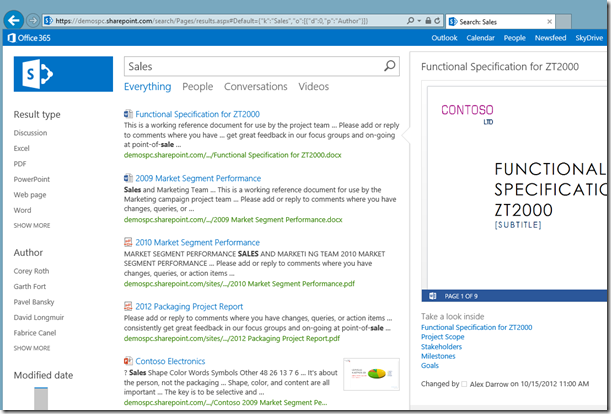Image resolution: width=611 pixels, height=414 pixels.
Task: Click PowerPoint icon for Contoso Electronics
Action: click(128, 361)
